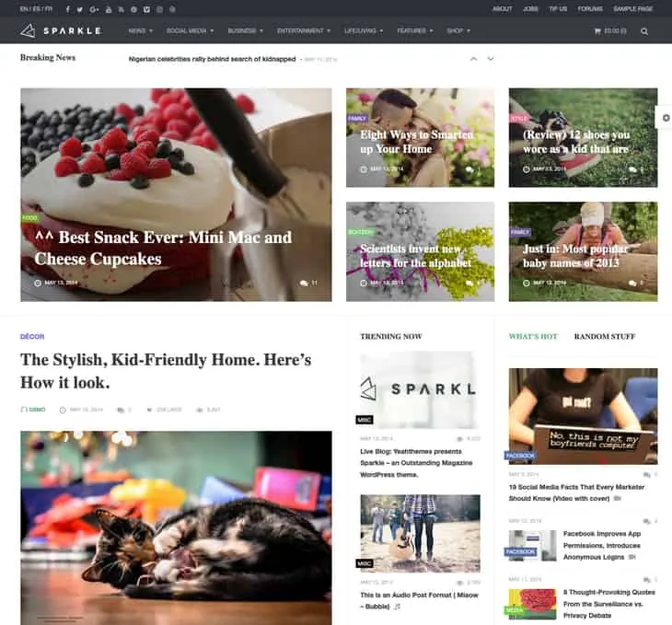Show previous breaking news with up chevron
Screen dimensions: 672x625
click(x=473, y=59)
